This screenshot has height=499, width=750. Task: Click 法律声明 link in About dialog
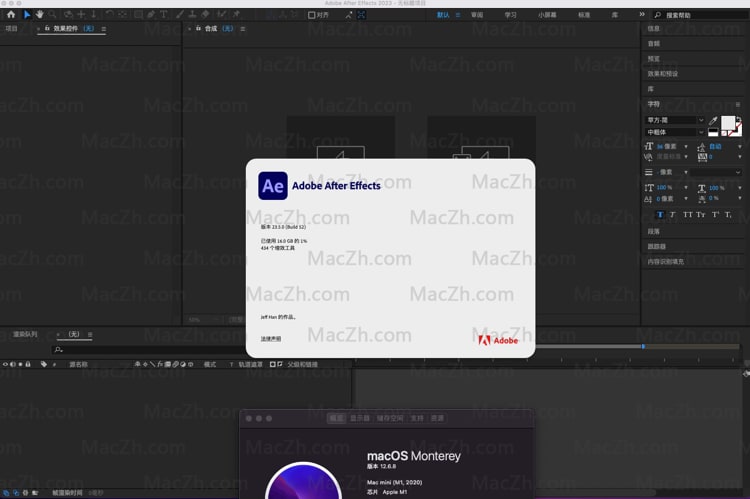pos(271,339)
